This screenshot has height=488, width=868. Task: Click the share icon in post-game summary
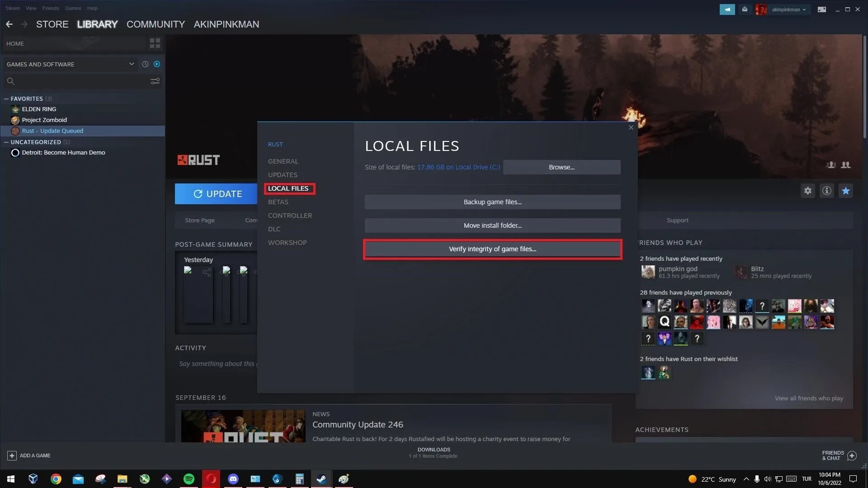click(x=207, y=272)
